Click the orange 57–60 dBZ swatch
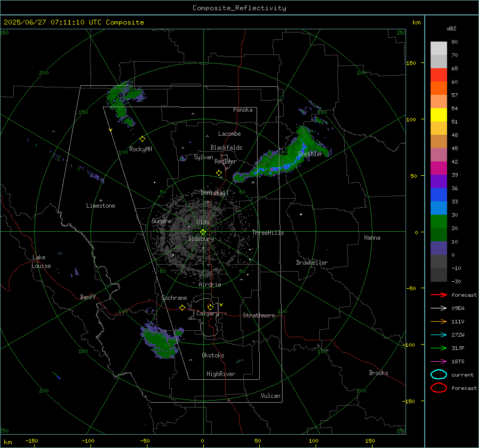This screenshot has height=448, width=479. click(439, 88)
